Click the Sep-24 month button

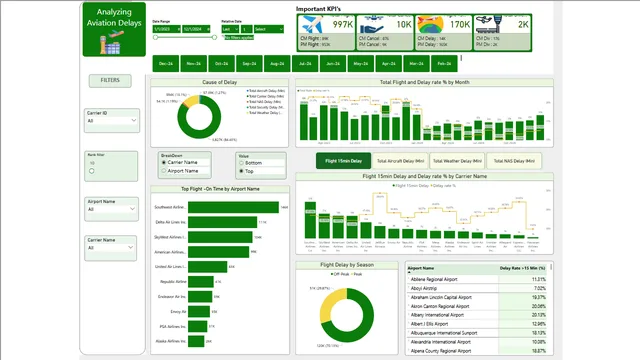(249, 64)
